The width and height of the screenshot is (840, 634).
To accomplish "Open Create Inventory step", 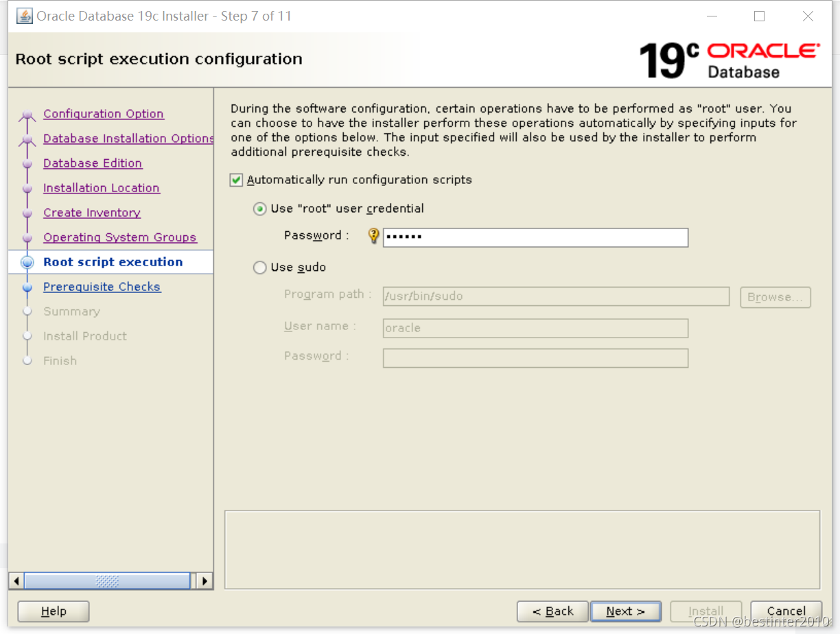I will tap(92, 213).
